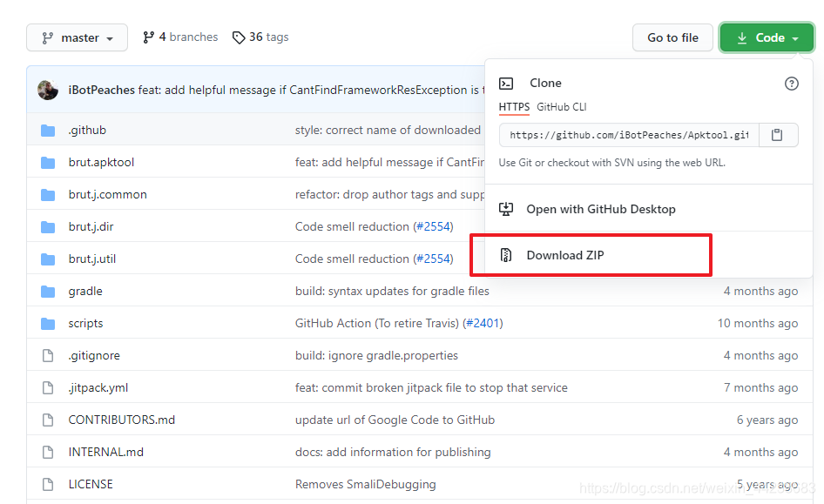Image resolution: width=824 pixels, height=504 pixels.
Task: Copy the clone URL with clipboard icon
Action: point(779,135)
